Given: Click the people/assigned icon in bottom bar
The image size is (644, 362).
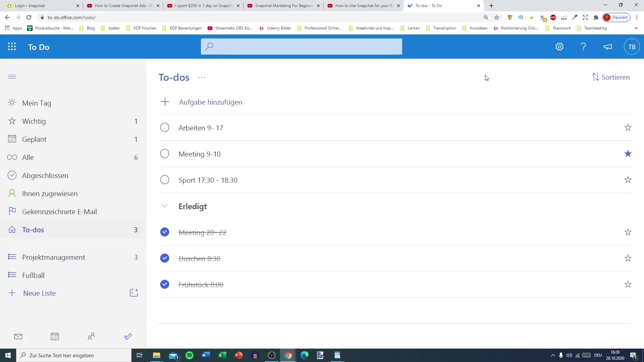Looking at the screenshot, I should 91,337.
